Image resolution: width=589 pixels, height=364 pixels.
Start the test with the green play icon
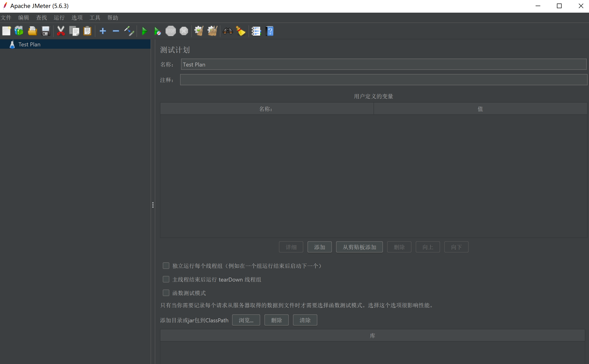144,31
